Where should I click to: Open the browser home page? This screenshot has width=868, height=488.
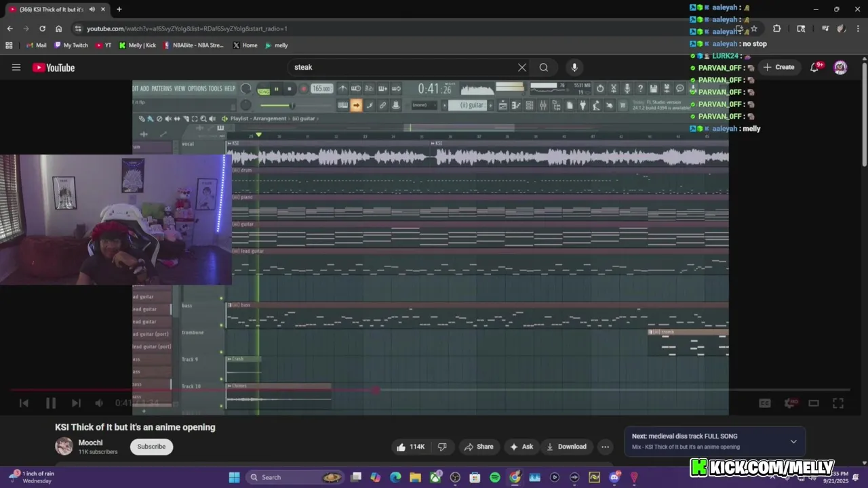tap(58, 28)
